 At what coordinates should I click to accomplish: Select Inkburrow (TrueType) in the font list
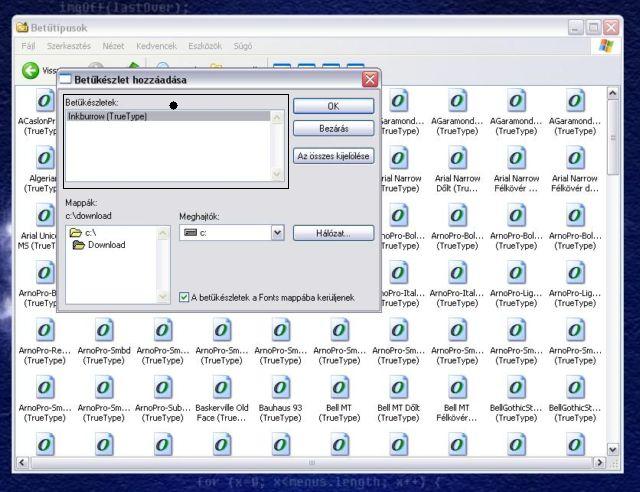(107, 117)
